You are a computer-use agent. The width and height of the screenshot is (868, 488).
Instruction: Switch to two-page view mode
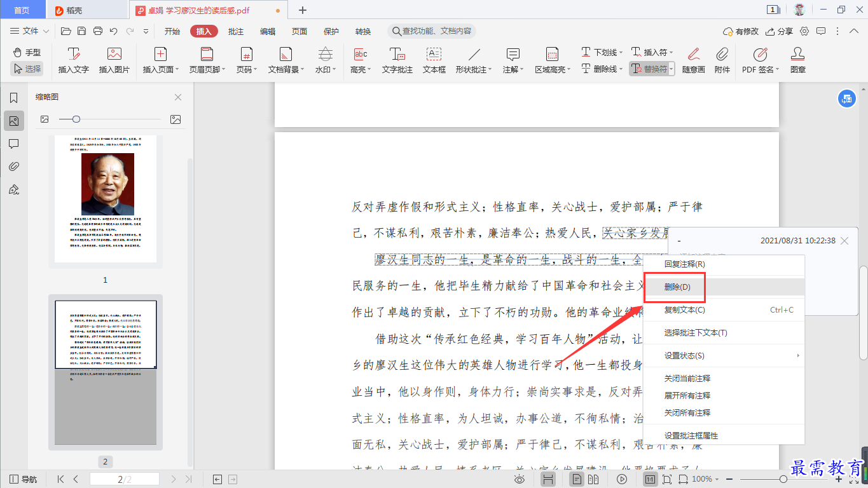pyautogui.click(x=594, y=479)
